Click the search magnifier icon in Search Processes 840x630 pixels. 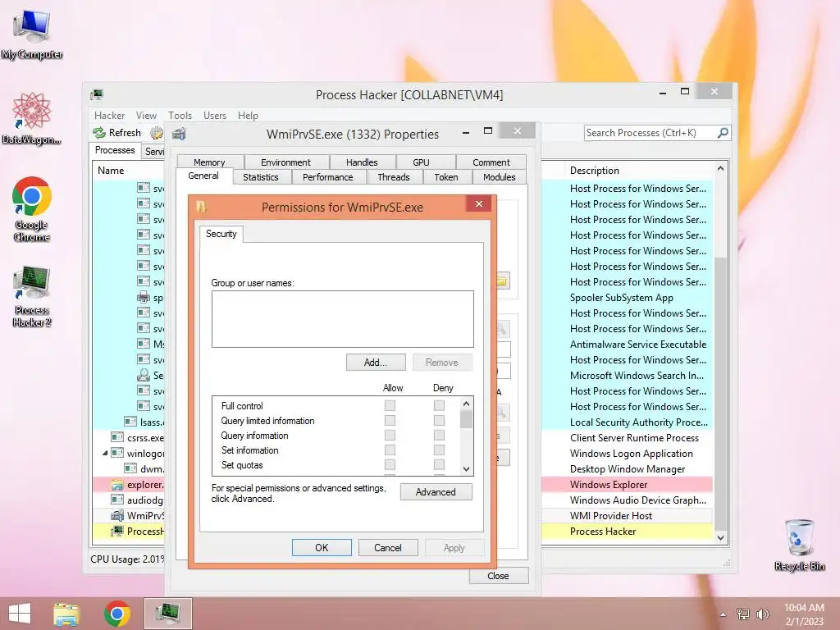point(723,132)
